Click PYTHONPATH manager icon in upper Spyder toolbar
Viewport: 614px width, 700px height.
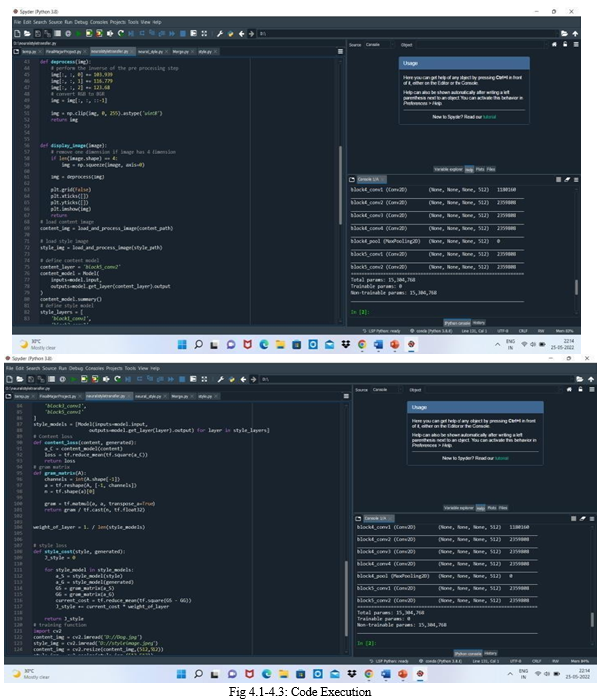click(x=230, y=34)
